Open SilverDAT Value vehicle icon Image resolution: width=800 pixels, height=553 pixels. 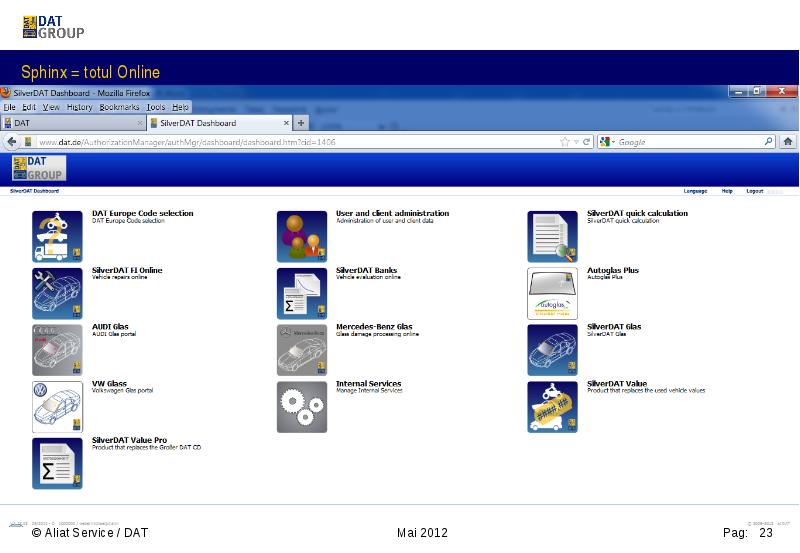tap(553, 407)
